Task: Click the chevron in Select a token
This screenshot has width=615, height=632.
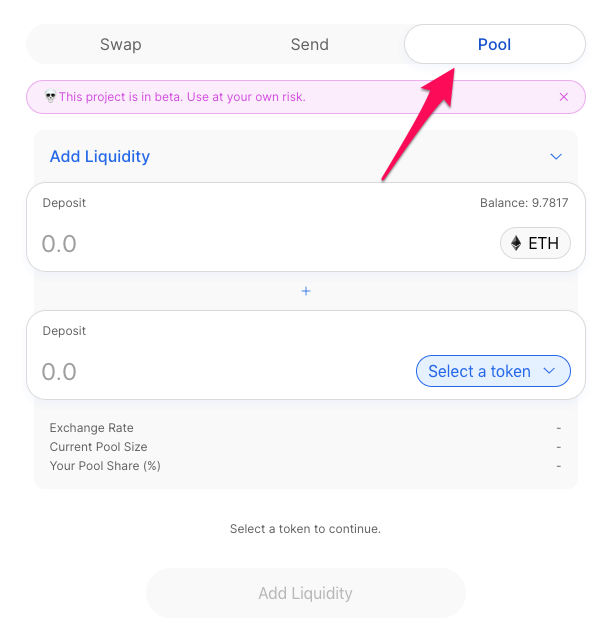Action: (x=548, y=371)
